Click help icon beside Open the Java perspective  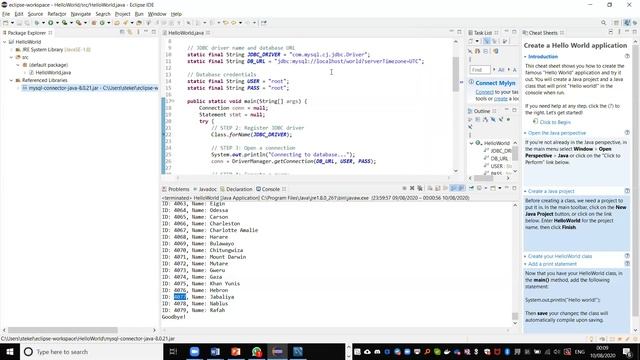click(627, 133)
